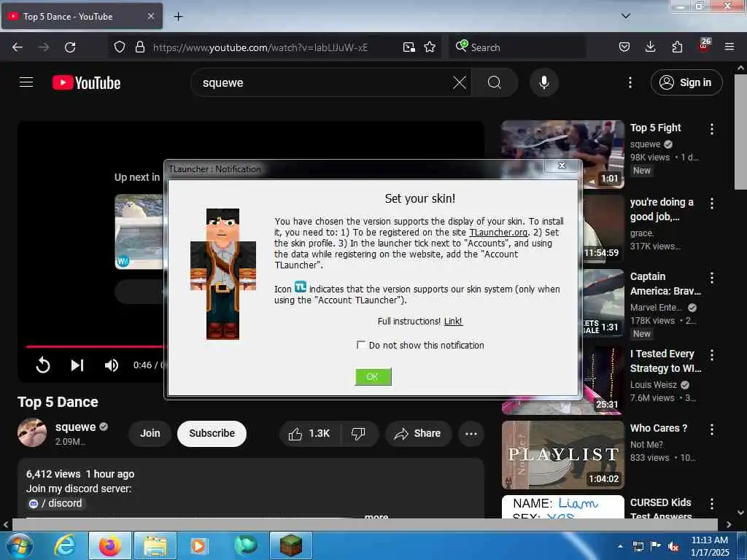List all tabs dropdown arrow
The width and height of the screenshot is (747, 560).
coord(626,16)
